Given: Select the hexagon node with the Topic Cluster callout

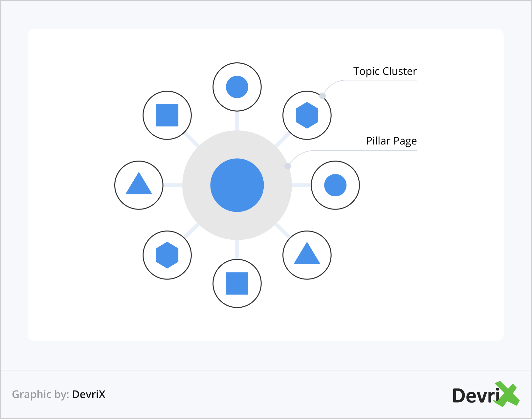Looking at the screenshot, I should point(307,115).
